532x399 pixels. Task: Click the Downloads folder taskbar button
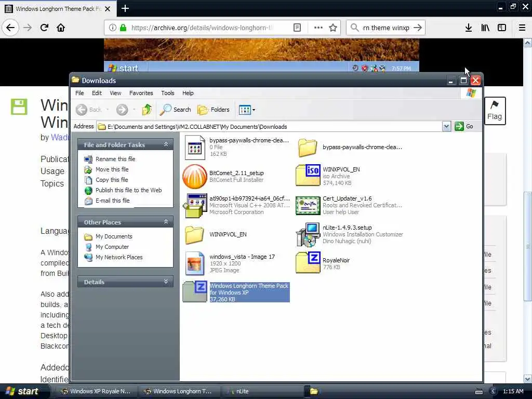(313, 392)
